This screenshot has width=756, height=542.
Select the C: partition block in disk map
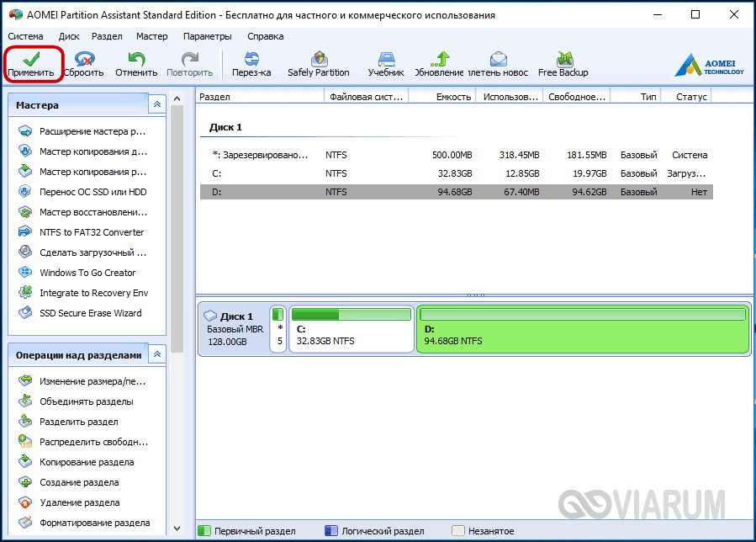(351, 330)
